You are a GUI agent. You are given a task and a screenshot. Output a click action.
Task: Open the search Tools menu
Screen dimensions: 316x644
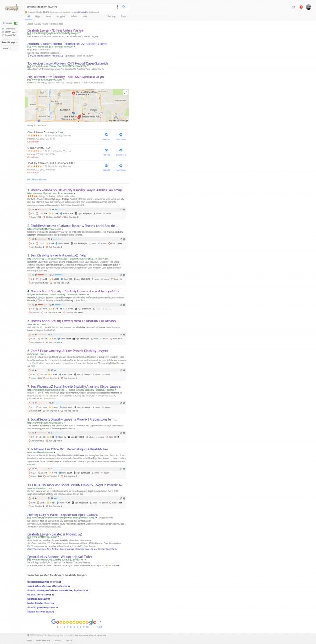[x=123, y=16]
